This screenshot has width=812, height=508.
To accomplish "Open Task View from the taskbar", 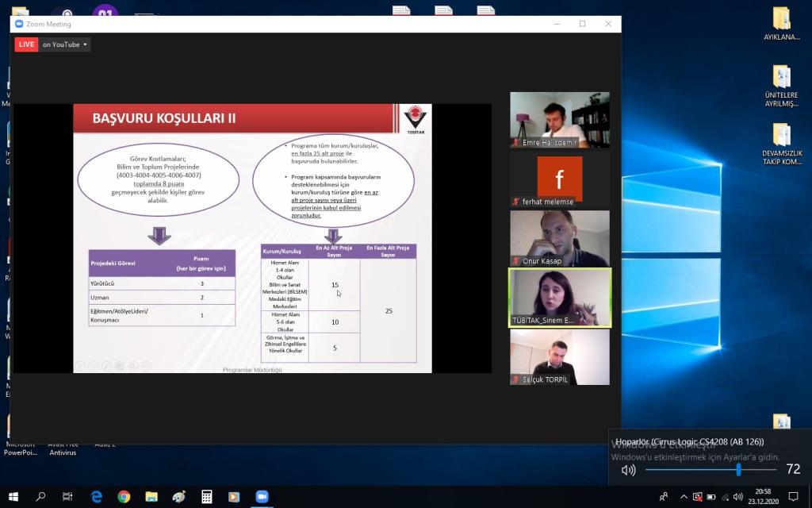I will 68,497.
